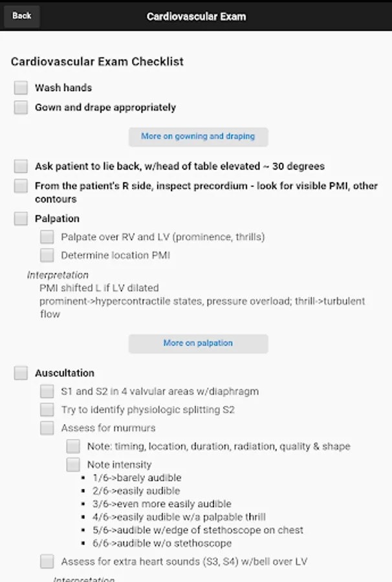
Task: Open More on palpation button
Action: [198, 343]
